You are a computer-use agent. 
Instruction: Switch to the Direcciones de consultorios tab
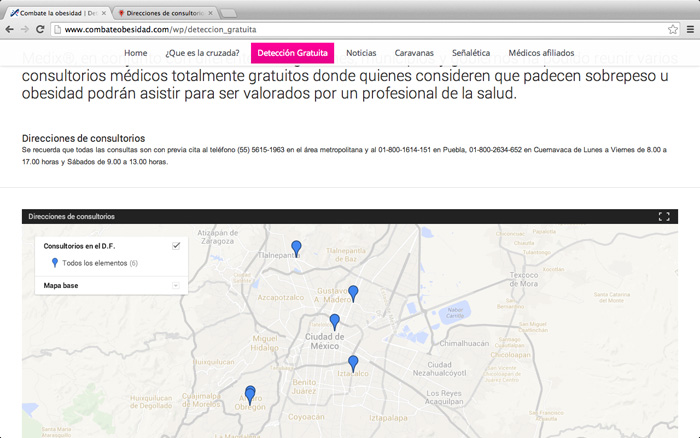(164, 13)
